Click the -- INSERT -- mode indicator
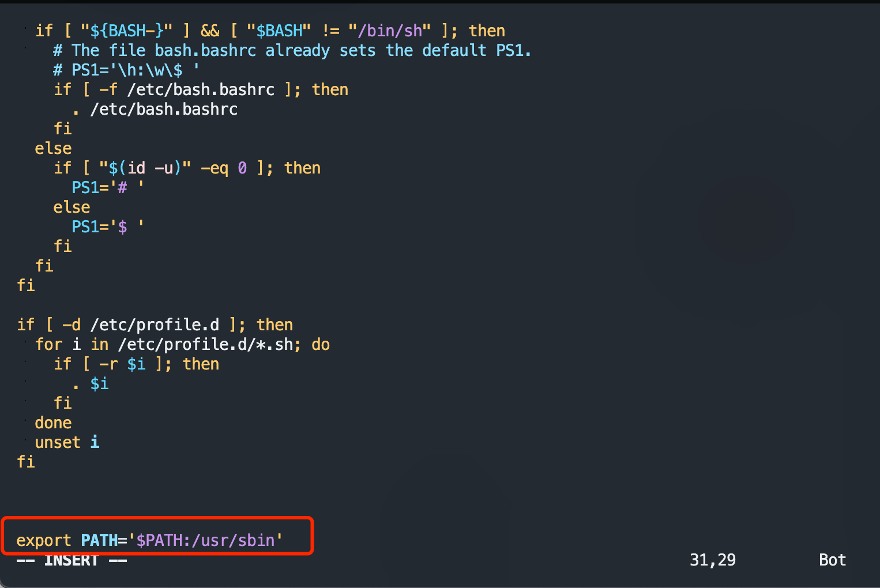Screen dimensions: 880x588 coord(72,560)
